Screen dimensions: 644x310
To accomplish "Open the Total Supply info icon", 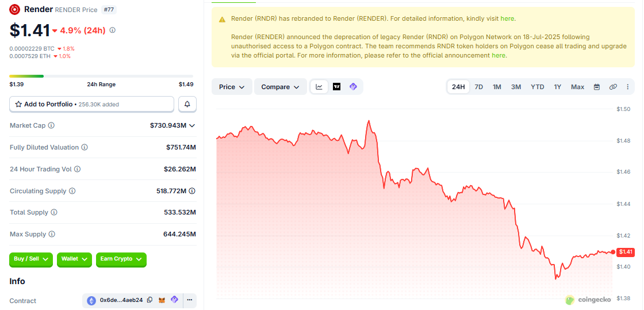I will coord(54,212).
